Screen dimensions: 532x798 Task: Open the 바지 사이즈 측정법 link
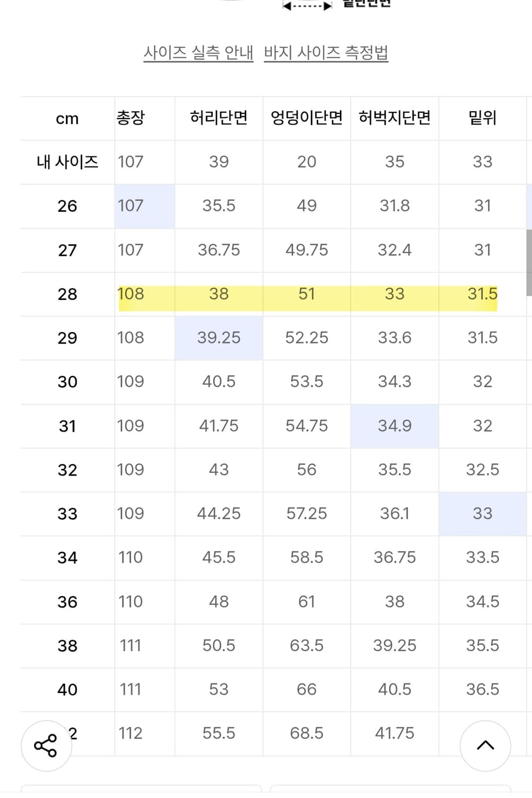point(326,53)
